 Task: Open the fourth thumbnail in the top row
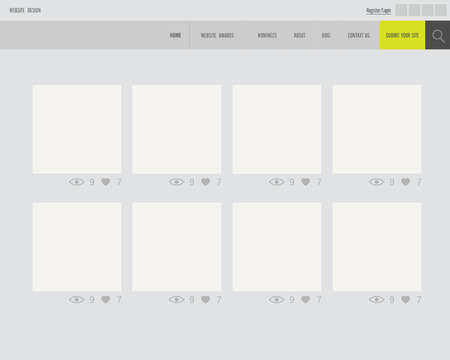377,129
